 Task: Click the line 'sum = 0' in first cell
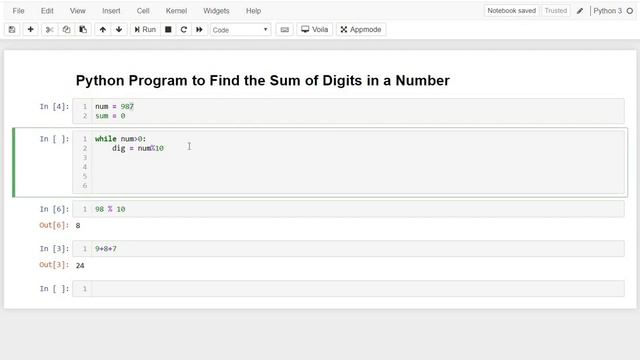pyautogui.click(x=110, y=116)
